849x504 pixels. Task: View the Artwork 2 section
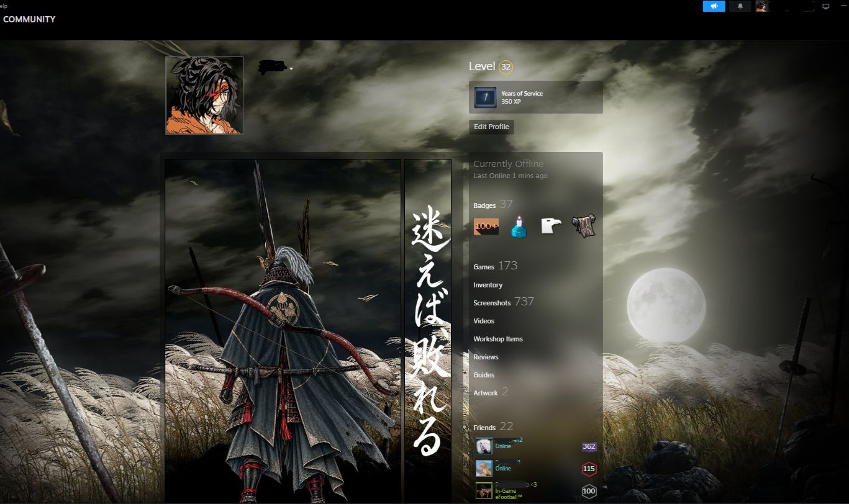pos(491,392)
